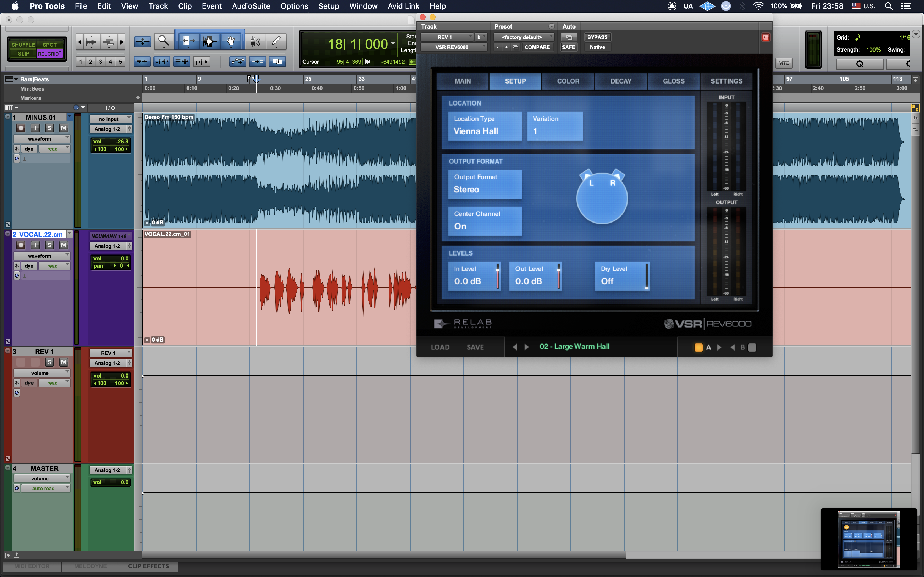Select the Trim tool
Image resolution: width=924 pixels, height=577 pixels.
pos(188,41)
